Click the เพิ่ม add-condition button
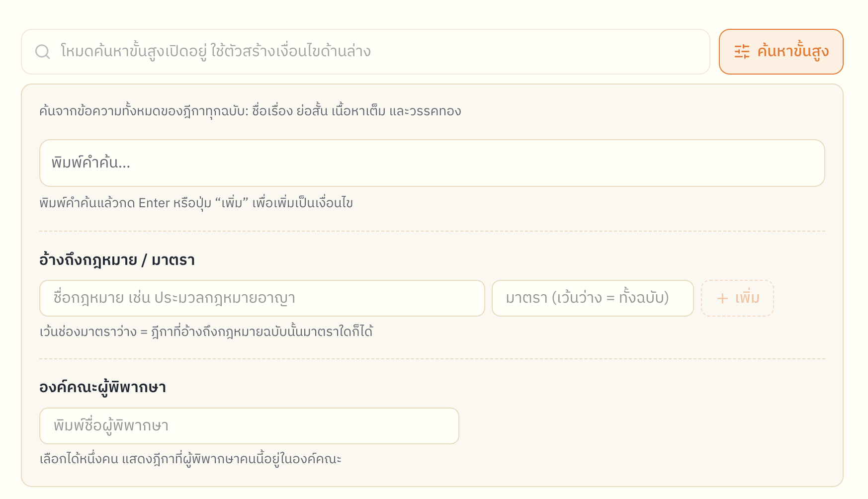The width and height of the screenshot is (868, 499). click(x=737, y=298)
